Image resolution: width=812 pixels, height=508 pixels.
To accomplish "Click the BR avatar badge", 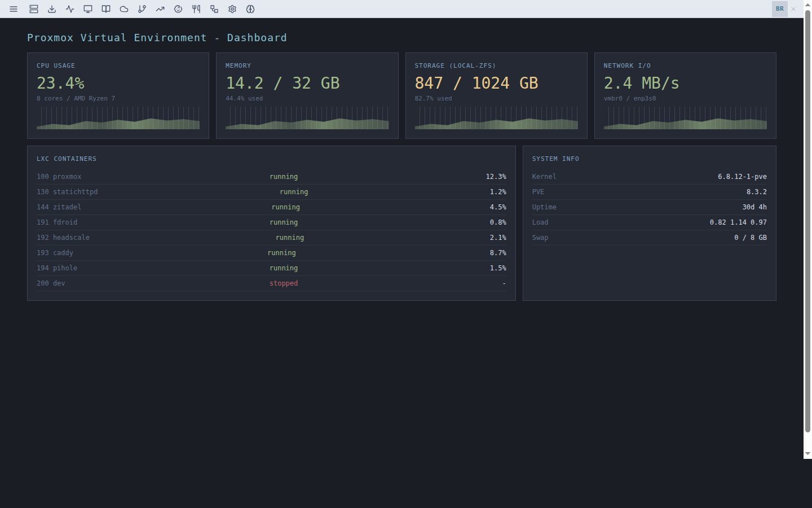I will (x=780, y=9).
